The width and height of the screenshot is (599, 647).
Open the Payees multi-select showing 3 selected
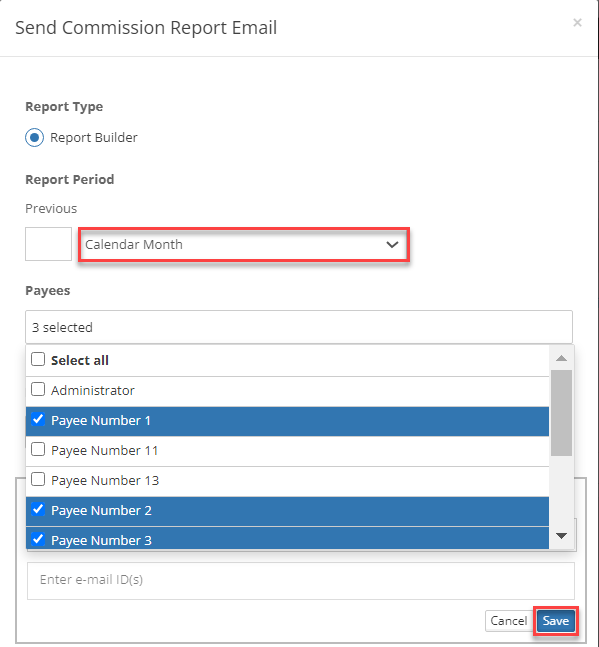click(299, 327)
